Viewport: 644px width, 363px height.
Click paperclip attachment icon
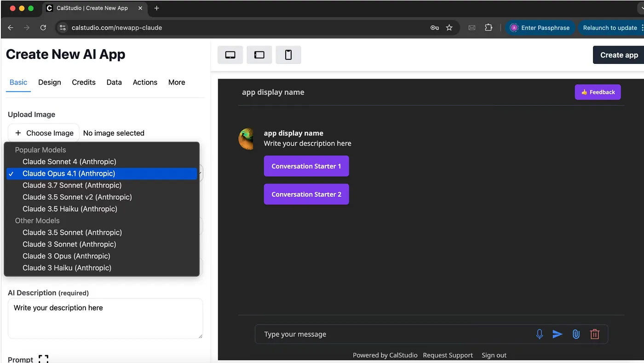[x=576, y=334]
